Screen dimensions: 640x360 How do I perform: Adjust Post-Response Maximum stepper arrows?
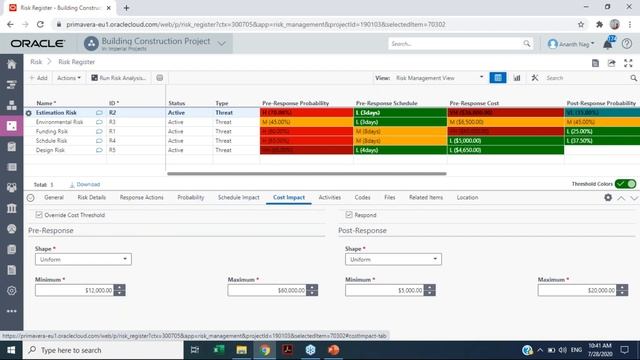coord(622,290)
